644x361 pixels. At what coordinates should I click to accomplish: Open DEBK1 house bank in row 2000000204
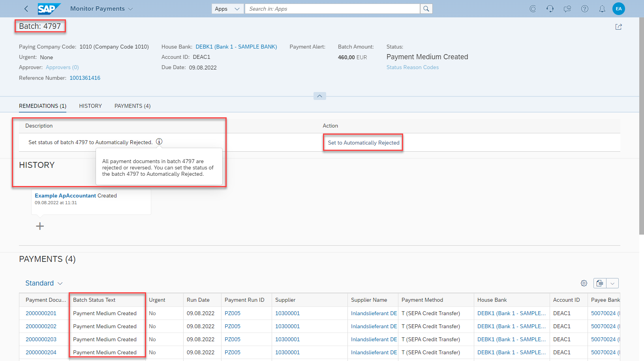point(511,352)
